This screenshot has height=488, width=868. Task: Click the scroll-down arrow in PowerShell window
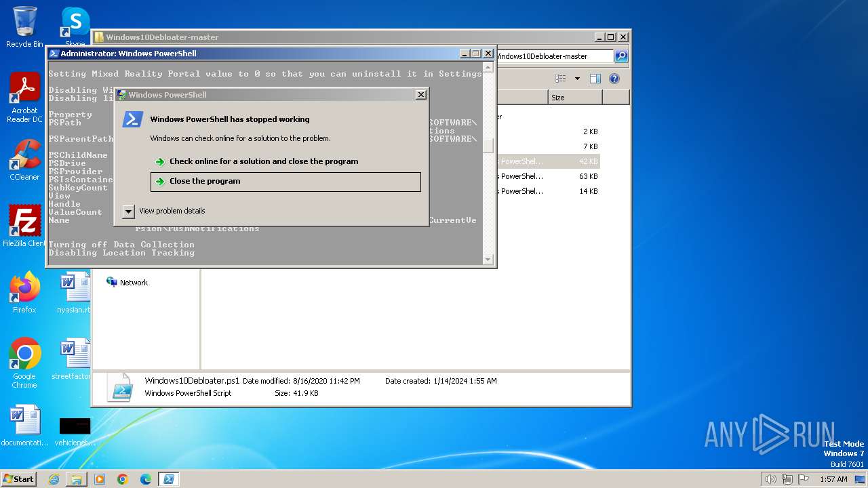point(488,260)
